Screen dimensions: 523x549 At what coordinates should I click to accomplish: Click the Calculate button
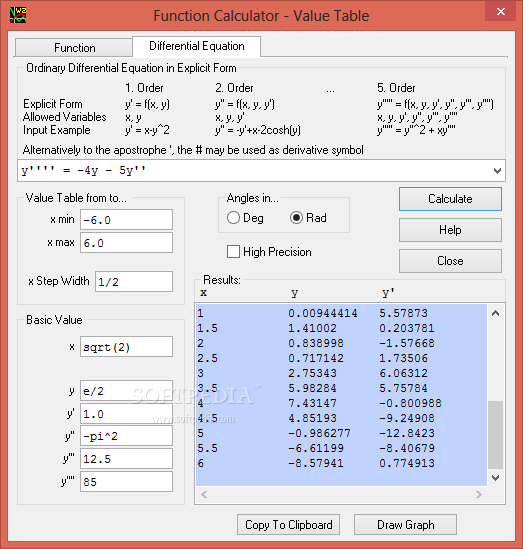450,199
